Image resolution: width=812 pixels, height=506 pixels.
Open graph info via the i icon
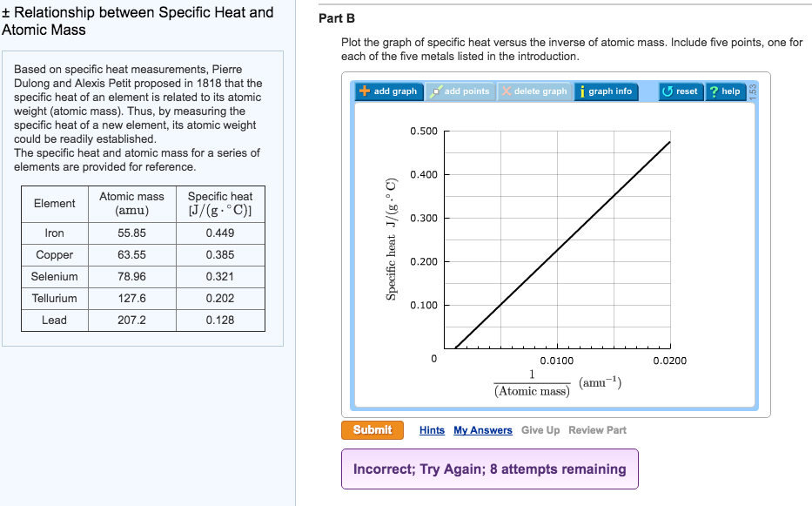pyautogui.click(x=584, y=91)
